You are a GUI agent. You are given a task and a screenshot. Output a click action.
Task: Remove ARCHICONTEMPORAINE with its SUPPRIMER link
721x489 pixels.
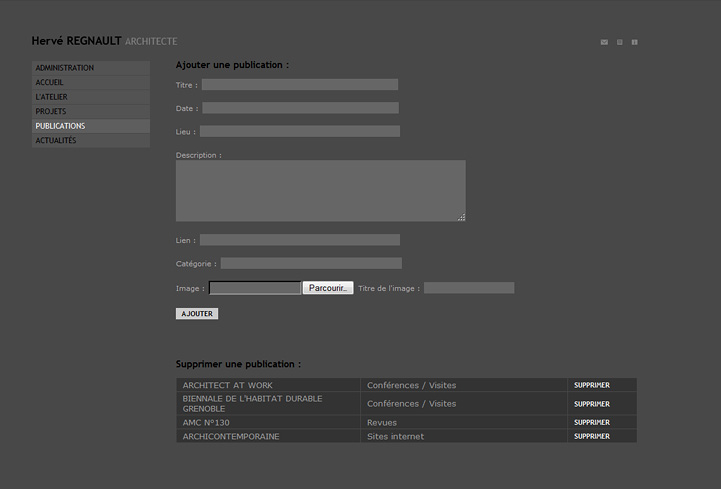(x=592, y=436)
